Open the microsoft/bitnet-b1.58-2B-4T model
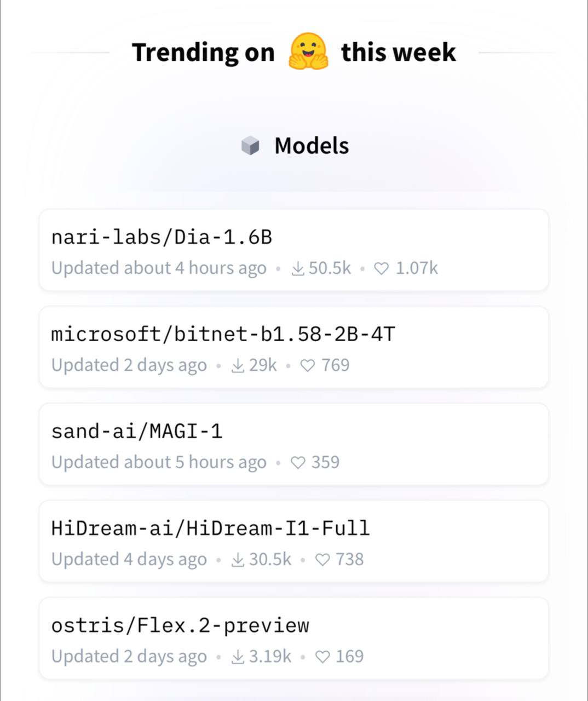Viewport: 588px width, 701px height. click(294, 347)
